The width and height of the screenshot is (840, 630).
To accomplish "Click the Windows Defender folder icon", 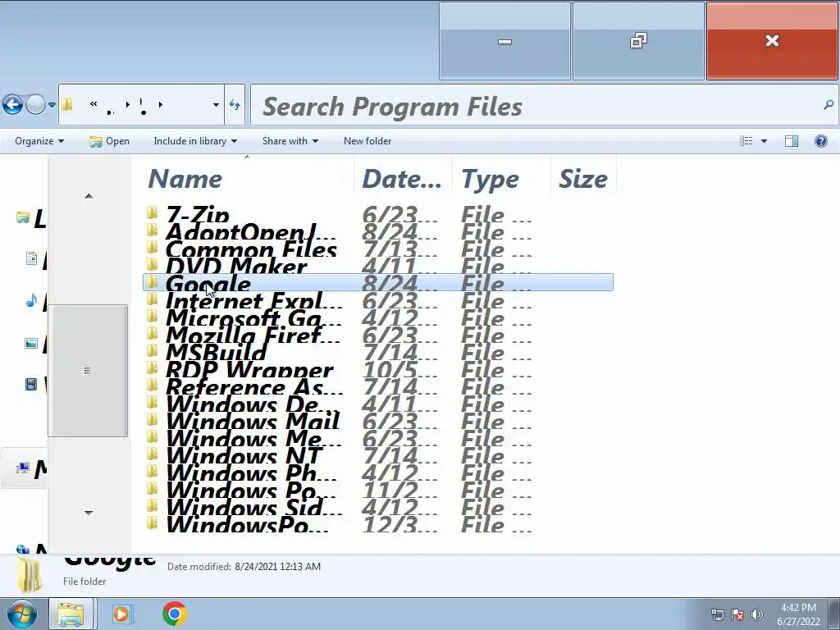I will (152, 402).
